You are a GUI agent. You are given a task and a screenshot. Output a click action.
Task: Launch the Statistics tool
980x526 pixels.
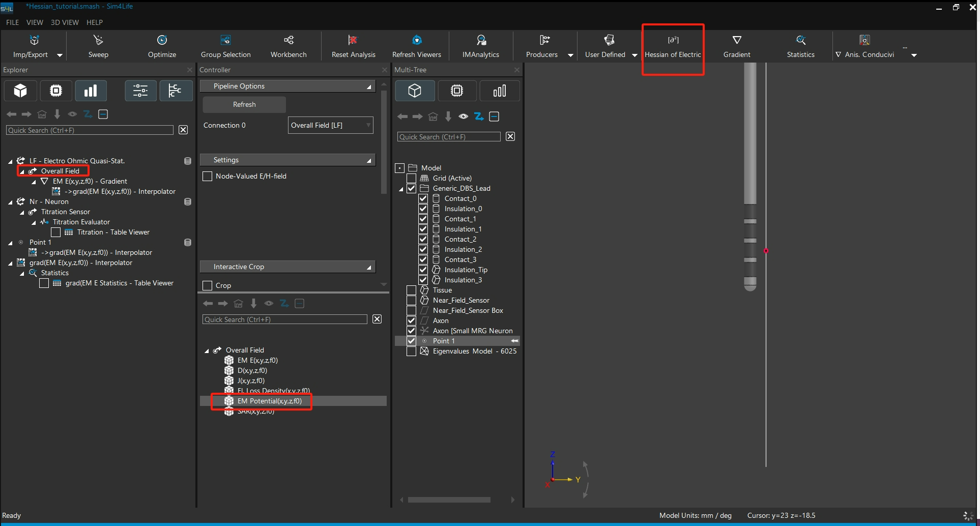pos(800,41)
